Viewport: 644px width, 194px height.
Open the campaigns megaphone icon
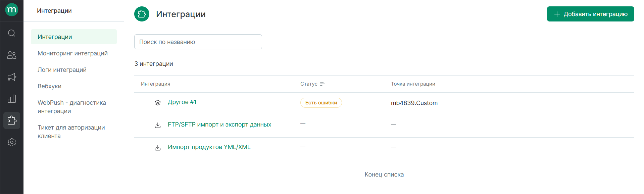click(12, 77)
